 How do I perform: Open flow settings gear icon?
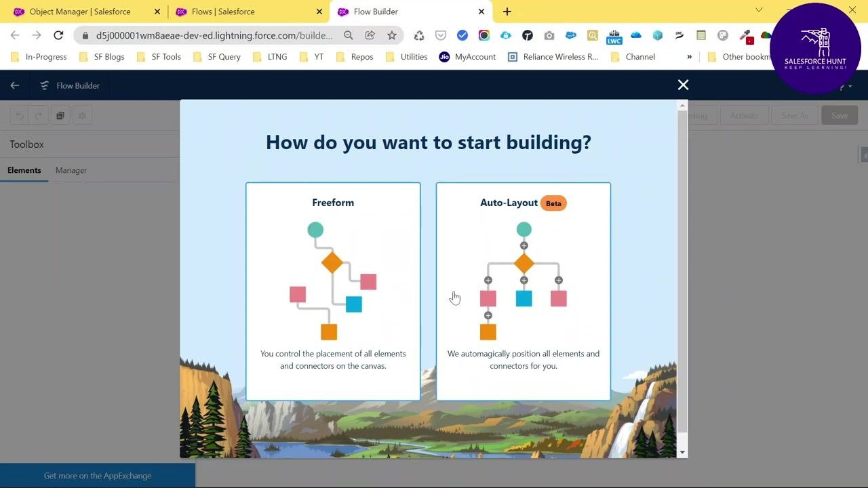pos(83,115)
